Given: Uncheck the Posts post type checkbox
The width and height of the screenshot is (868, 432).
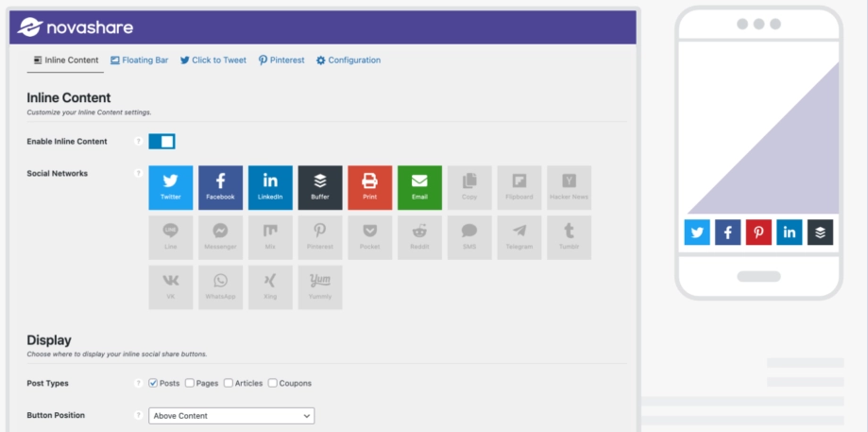Looking at the screenshot, I should pyautogui.click(x=153, y=383).
